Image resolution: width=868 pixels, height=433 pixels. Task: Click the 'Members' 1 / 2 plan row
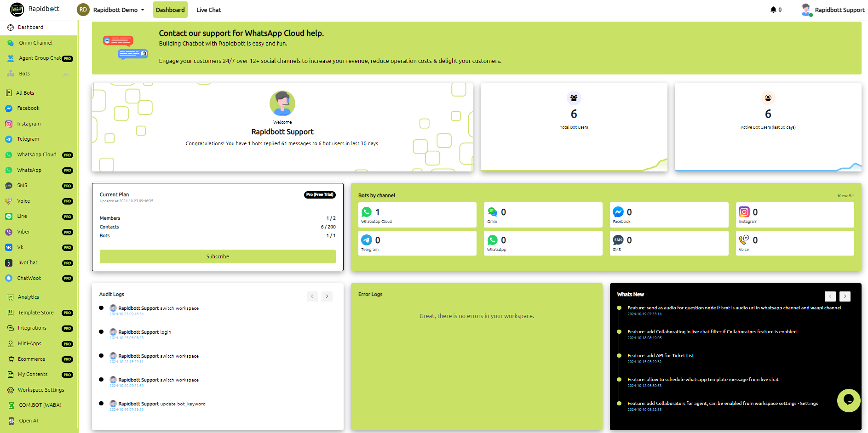click(x=218, y=218)
